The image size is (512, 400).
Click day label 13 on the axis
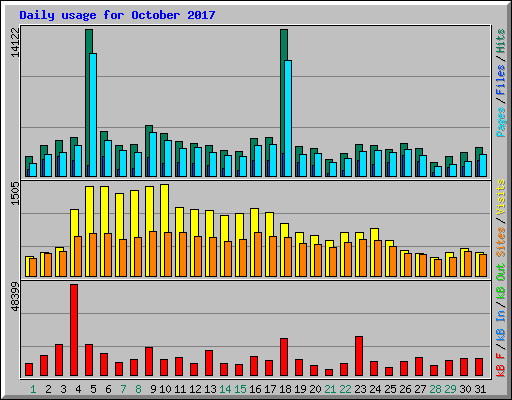tap(210, 389)
